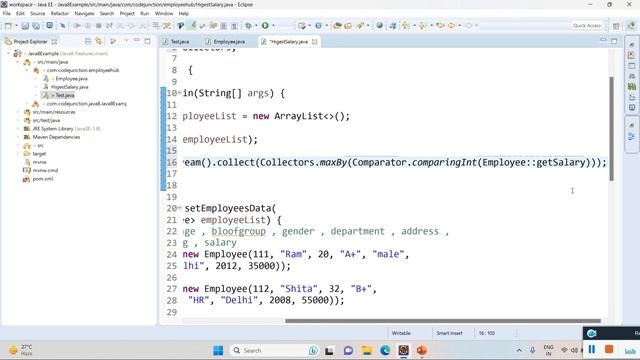Click the Save icon in toolbar
This screenshot has width=640, height=360.
tap(25, 25)
